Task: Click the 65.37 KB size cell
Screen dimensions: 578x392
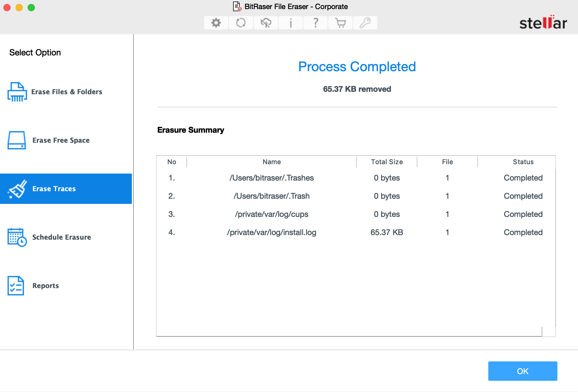Action: point(387,232)
